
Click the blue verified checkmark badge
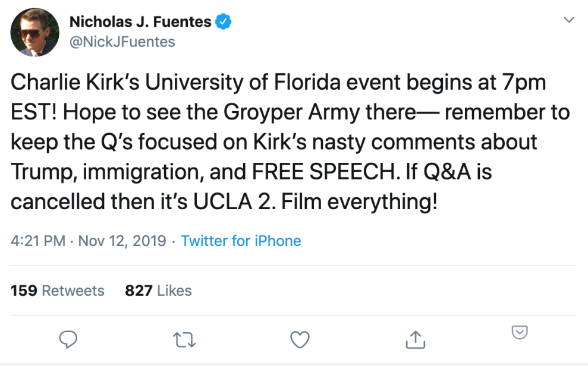pyautogui.click(x=223, y=23)
